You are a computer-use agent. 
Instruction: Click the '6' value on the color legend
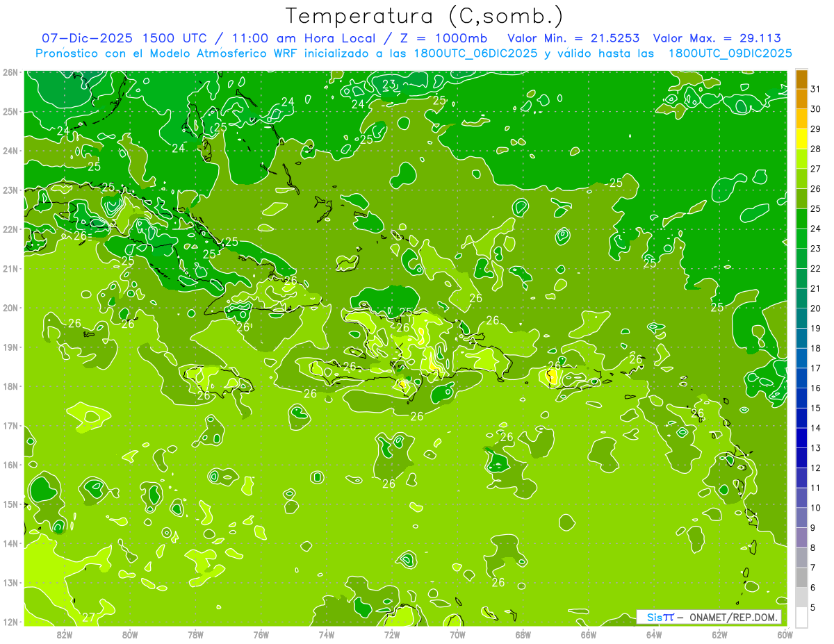point(813,588)
